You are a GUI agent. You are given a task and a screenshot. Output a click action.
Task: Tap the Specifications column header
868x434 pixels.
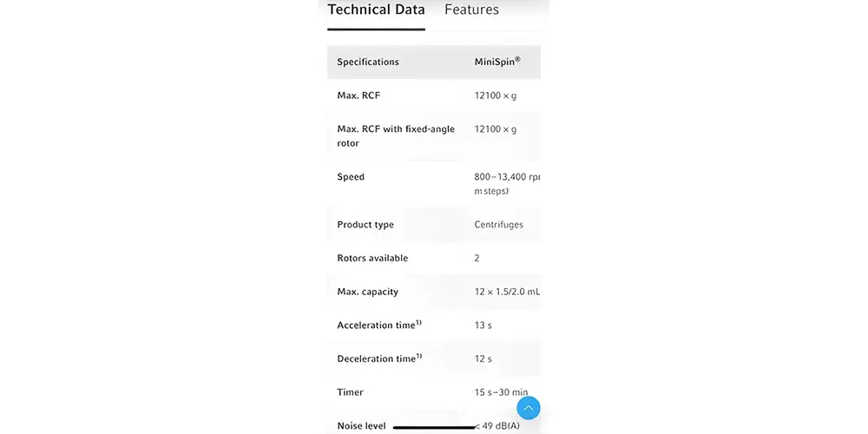(368, 62)
